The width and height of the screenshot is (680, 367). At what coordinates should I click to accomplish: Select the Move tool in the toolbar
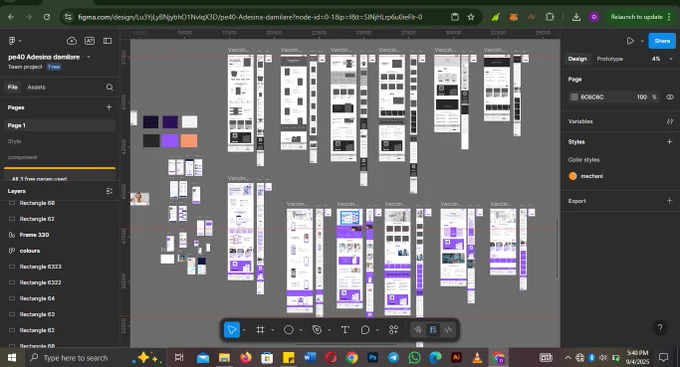point(232,330)
